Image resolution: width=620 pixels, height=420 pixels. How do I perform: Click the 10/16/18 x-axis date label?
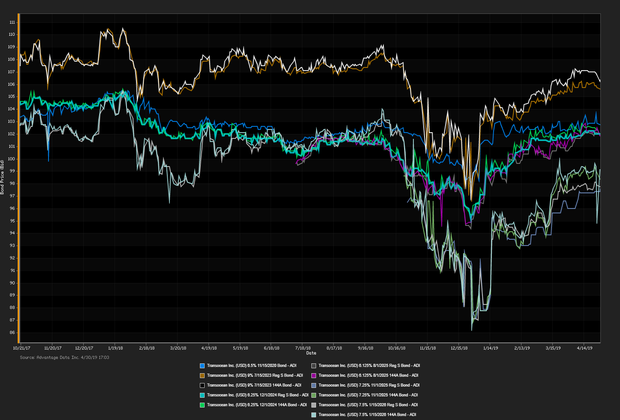[397, 348]
